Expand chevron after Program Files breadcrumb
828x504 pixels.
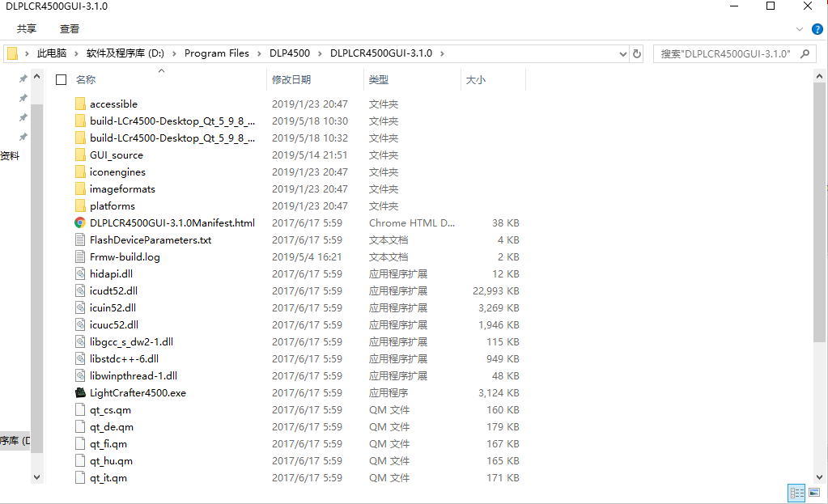[x=259, y=54]
